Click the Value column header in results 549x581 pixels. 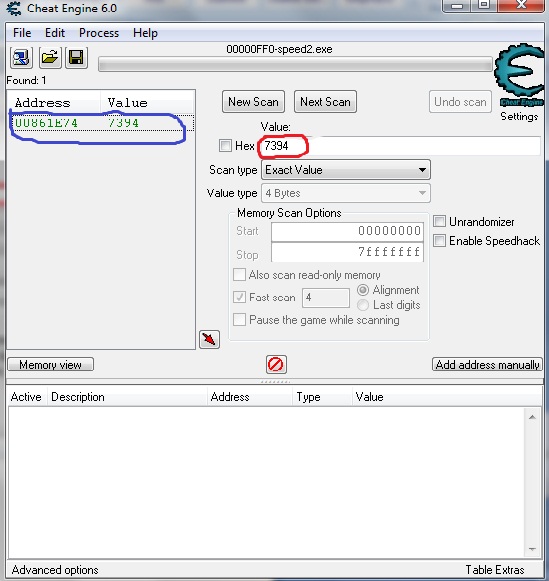pos(147,103)
